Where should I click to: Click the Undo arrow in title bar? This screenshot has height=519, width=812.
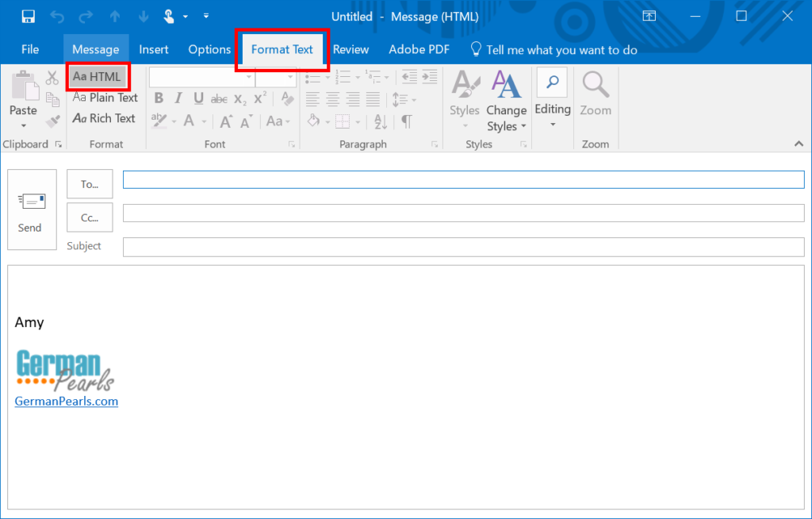click(x=57, y=17)
